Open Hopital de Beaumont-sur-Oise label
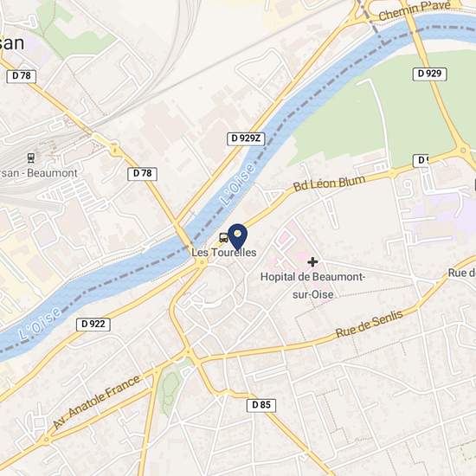 [x=312, y=286]
